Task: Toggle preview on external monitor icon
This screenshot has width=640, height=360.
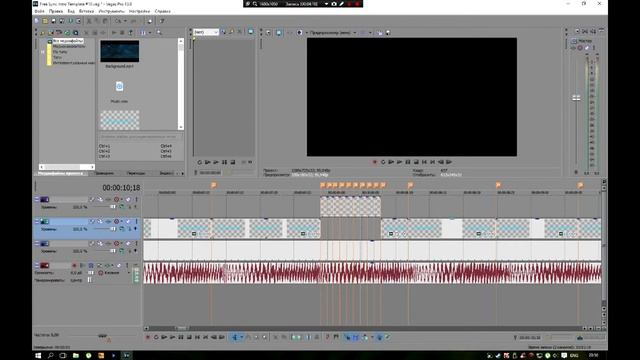Action: (279, 32)
